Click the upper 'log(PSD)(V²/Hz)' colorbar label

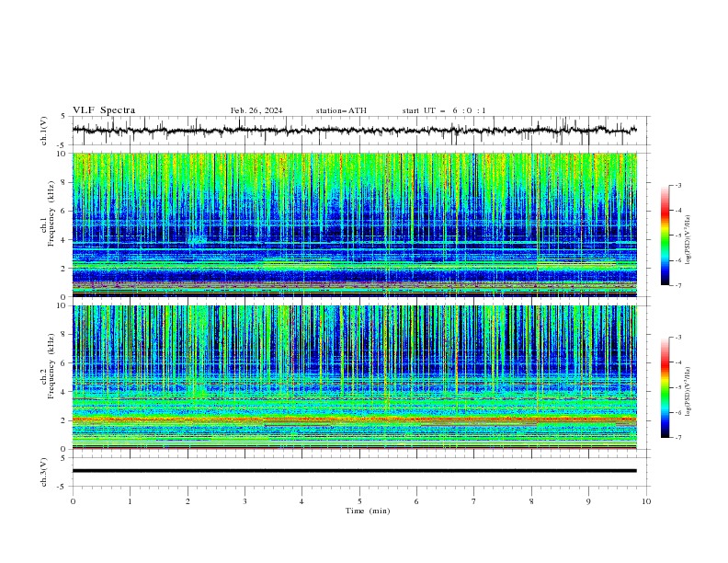click(688, 240)
